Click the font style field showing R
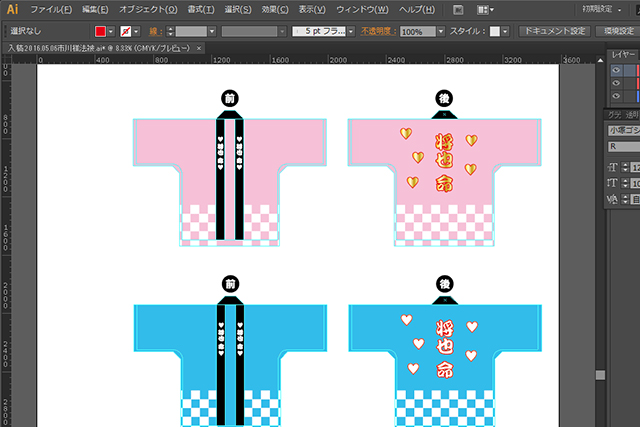This screenshot has width=640, height=427. (624, 147)
